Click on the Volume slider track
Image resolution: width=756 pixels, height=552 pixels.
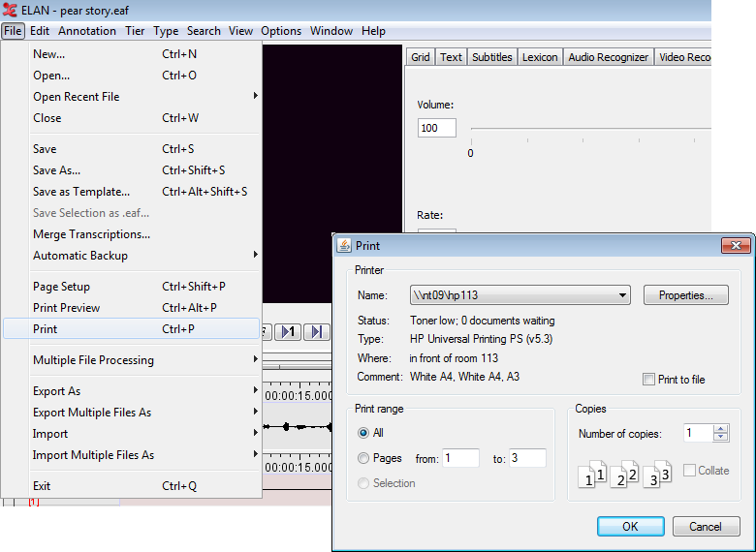(590, 129)
